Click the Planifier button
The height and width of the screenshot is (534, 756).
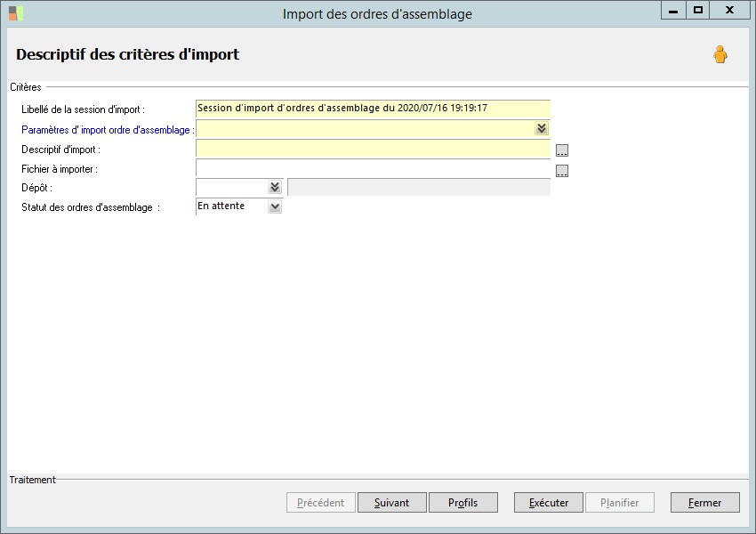point(620,503)
